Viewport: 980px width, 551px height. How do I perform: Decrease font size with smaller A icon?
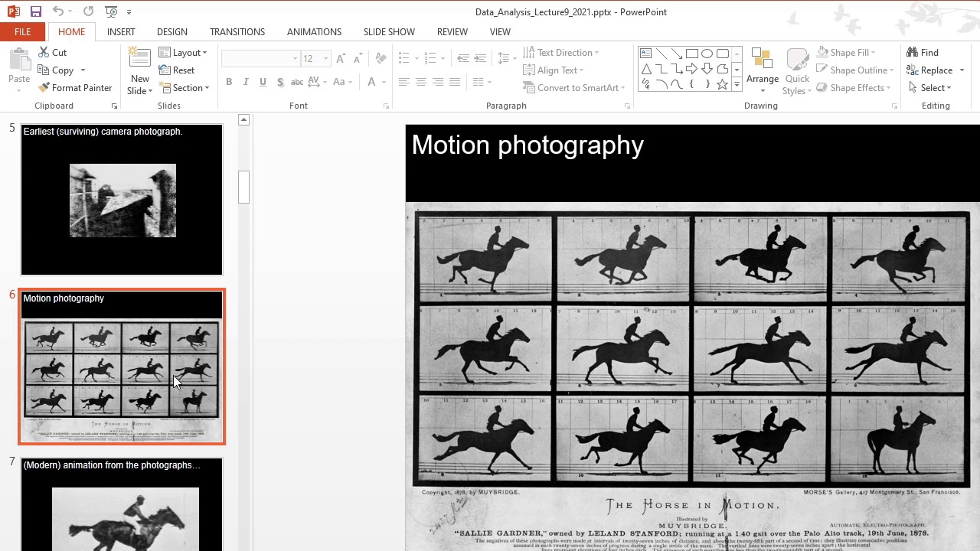click(x=358, y=59)
